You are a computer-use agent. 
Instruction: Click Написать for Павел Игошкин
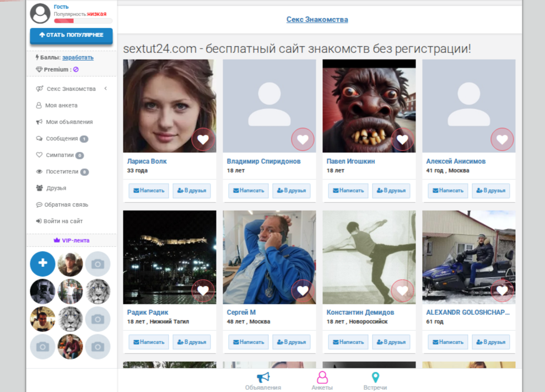(348, 191)
